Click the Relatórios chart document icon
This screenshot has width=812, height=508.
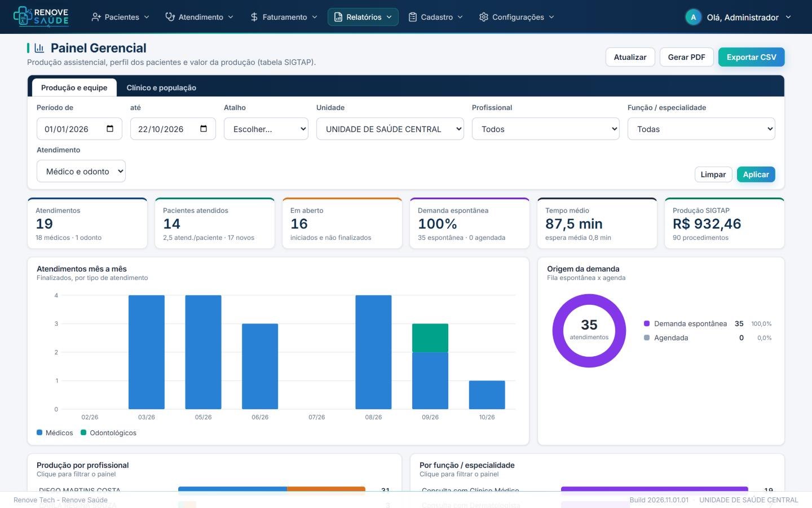point(338,17)
